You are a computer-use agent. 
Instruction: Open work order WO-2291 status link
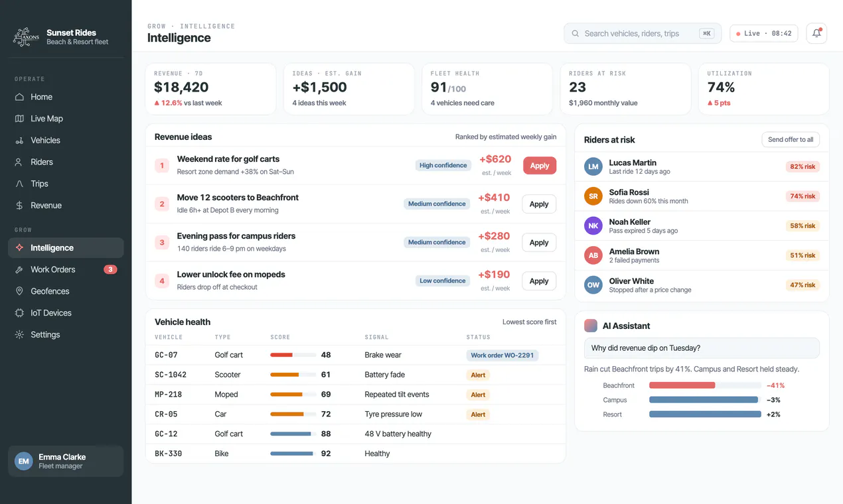coord(502,355)
